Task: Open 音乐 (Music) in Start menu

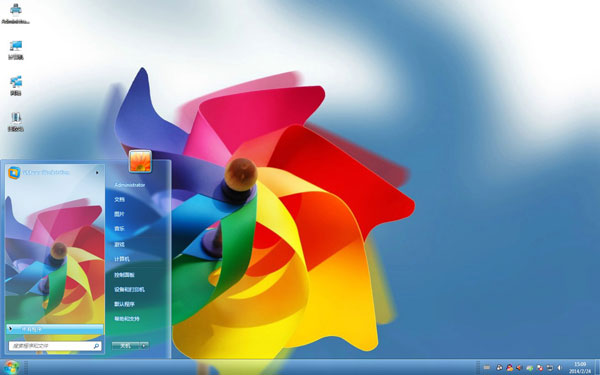Action: click(119, 229)
